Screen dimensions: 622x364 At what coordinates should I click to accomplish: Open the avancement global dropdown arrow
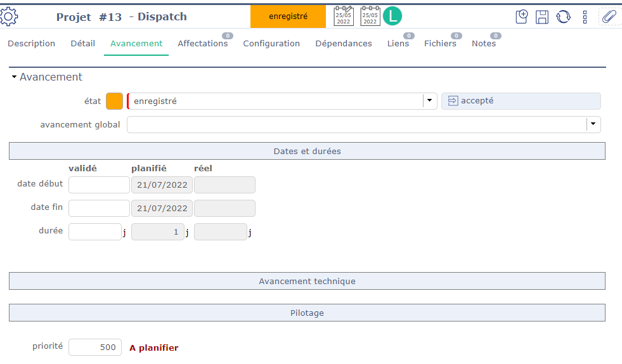point(593,124)
